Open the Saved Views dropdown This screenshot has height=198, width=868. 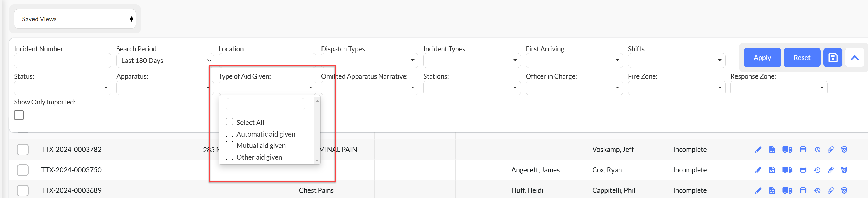[75, 19]
